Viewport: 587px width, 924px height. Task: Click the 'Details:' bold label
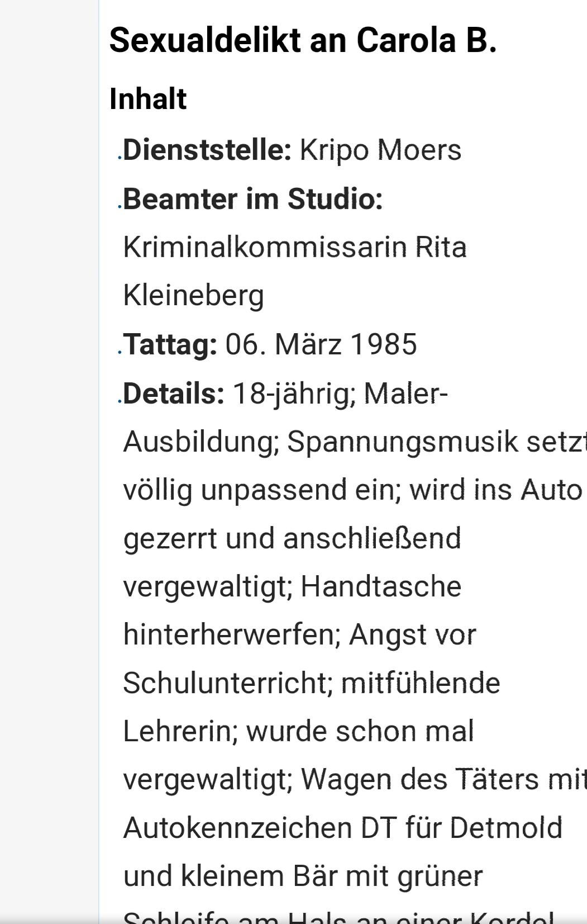174,393
